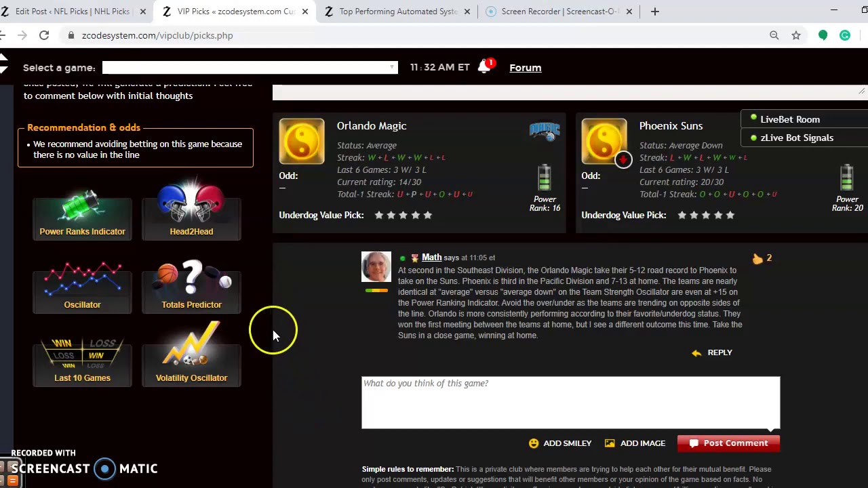Click the resize handle of top text area
The image size is (868, 488).
tap(862, 91)
